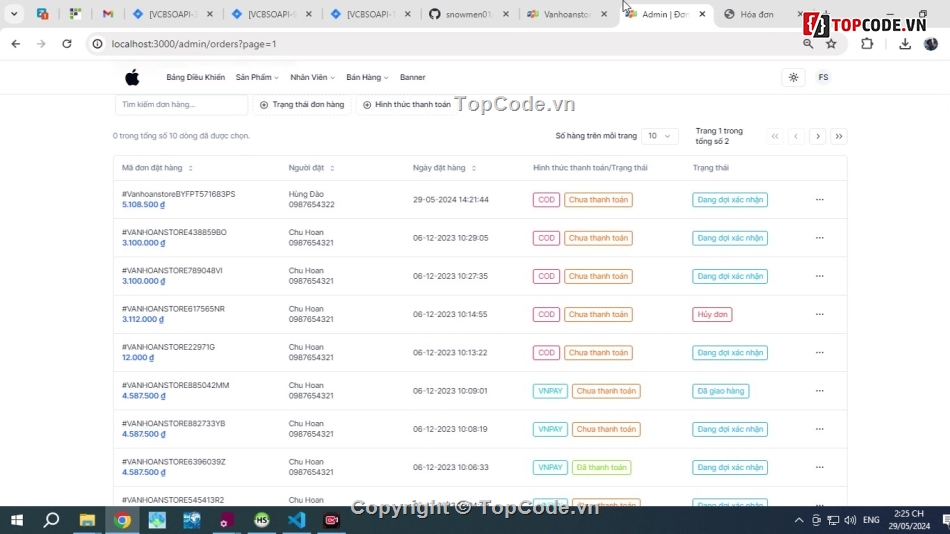Open actions menu for order VANHOANSTORE22971G
Viewport: 950px width, 534px height.
(x=819, y=352)
